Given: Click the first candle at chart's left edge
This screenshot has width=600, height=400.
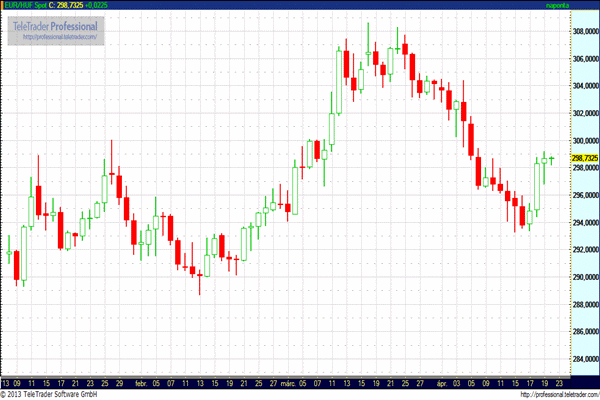Looking at the screenshot, I should pyautogui.click(x=9, y=250).
